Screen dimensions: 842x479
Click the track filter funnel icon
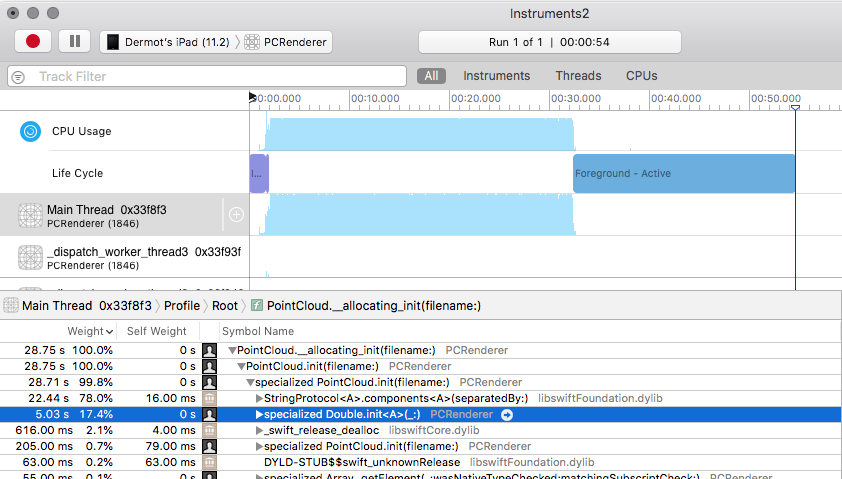[x=18, y=77]
